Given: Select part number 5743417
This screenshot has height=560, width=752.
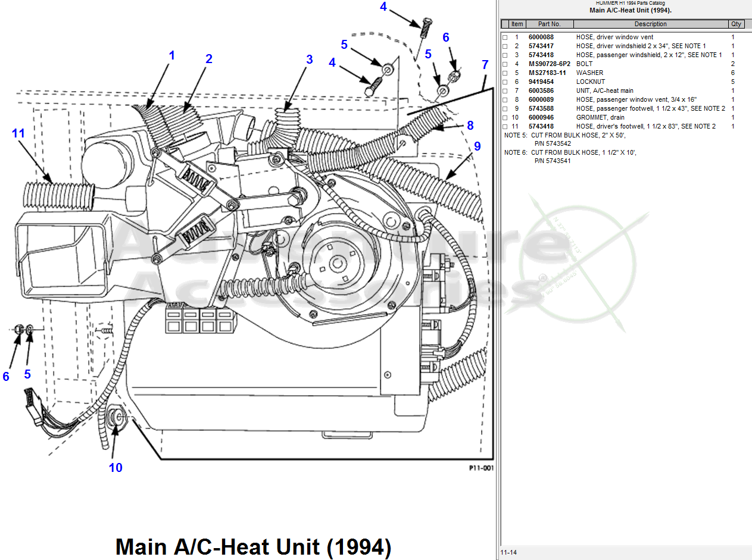Looking at the screenshot, I should click(x=541, y=46).
